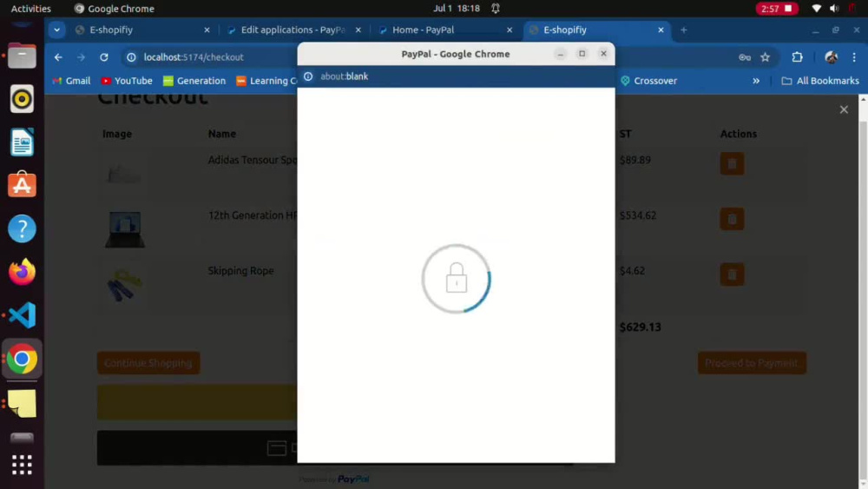Maximize the PayPal popup window
The image size is (868, 489).
pyautogui.click(x=582, y=54)
